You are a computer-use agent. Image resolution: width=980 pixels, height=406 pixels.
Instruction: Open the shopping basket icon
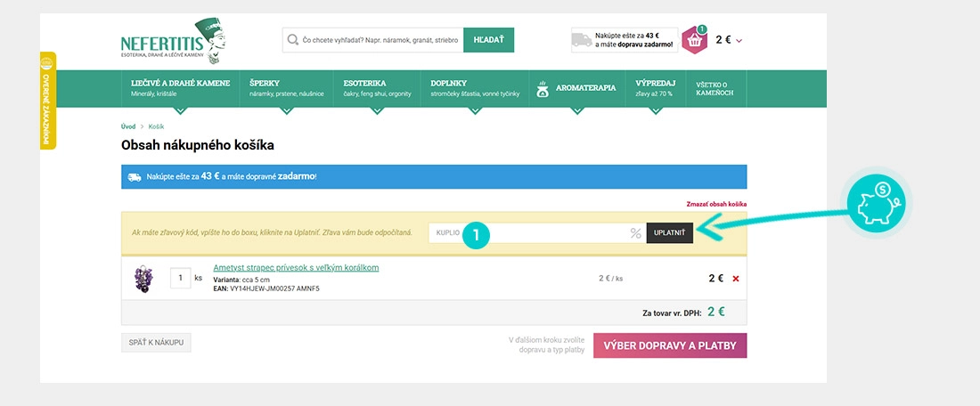(694, 40)
